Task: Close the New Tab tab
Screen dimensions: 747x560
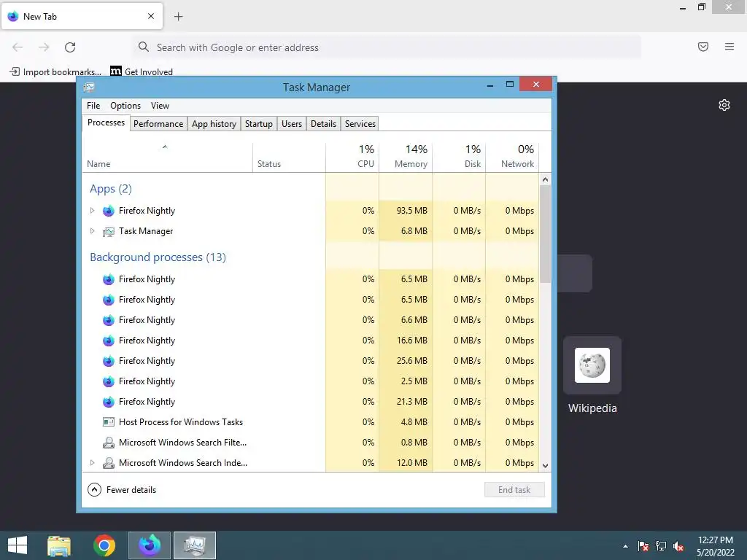Action: pos(151,16)
